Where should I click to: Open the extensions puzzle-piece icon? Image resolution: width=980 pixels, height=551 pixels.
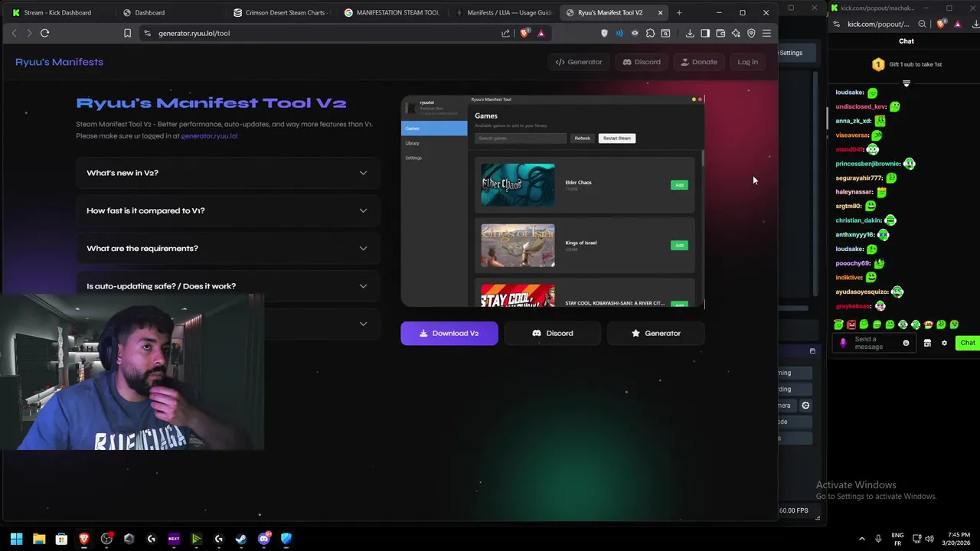click(650, 33)
